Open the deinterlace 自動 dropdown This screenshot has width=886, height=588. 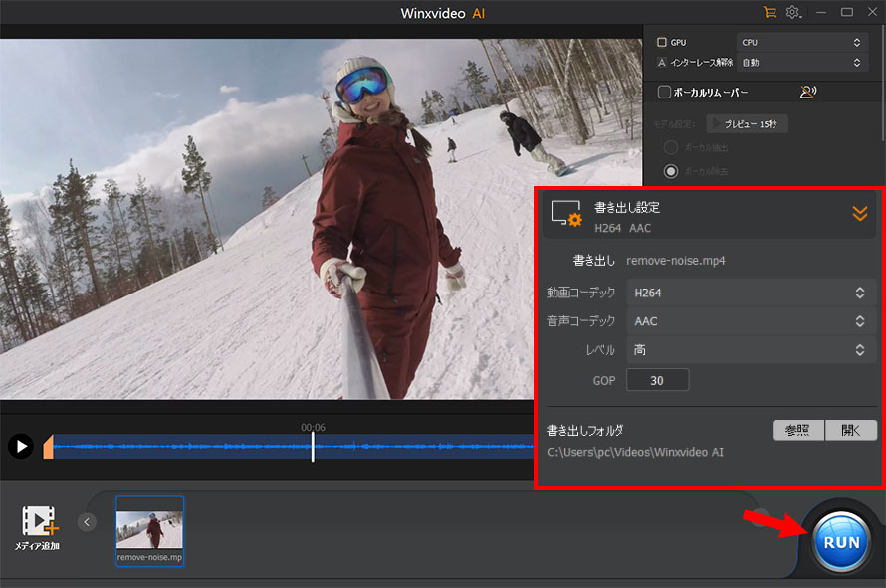pyautogui.click(x=801, y=63)
